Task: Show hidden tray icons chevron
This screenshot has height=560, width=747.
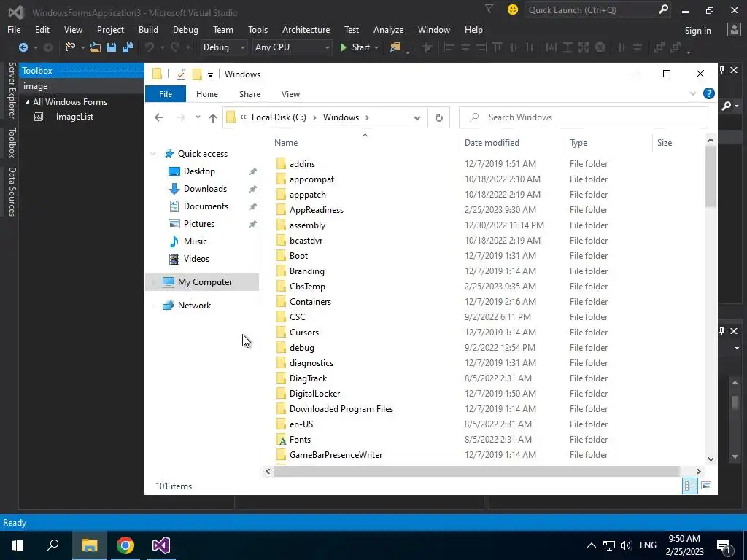Action: 591,545
